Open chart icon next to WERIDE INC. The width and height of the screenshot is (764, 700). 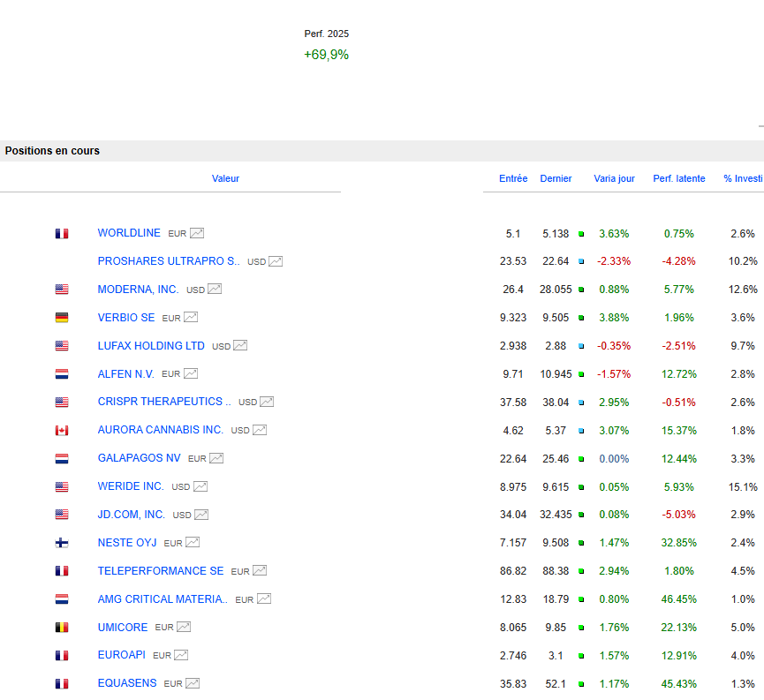coord(200,486)
